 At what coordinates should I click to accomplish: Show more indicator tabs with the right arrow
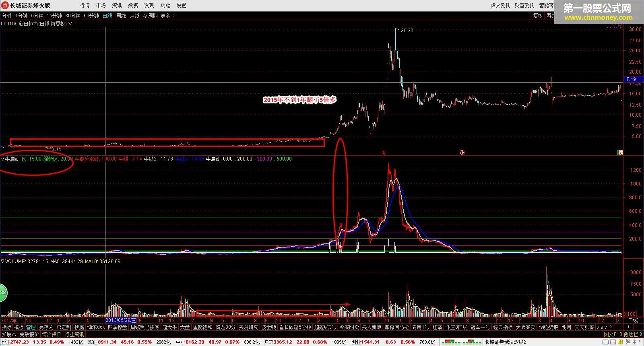tap(611, 327)
